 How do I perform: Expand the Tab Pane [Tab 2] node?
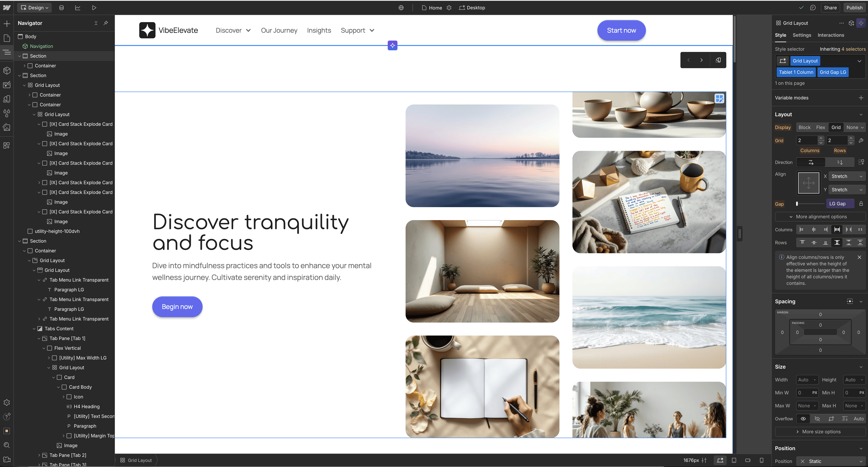(x=39, y=455)
